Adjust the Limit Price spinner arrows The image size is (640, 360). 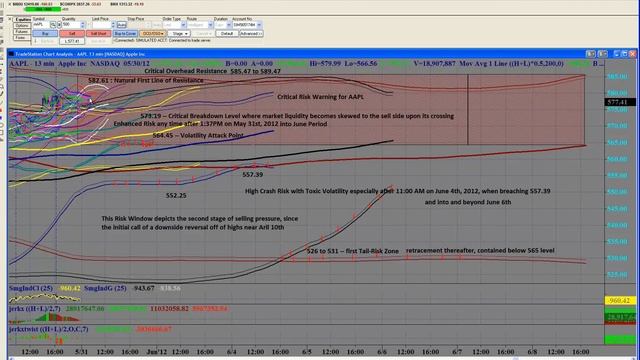coord(113,25)
